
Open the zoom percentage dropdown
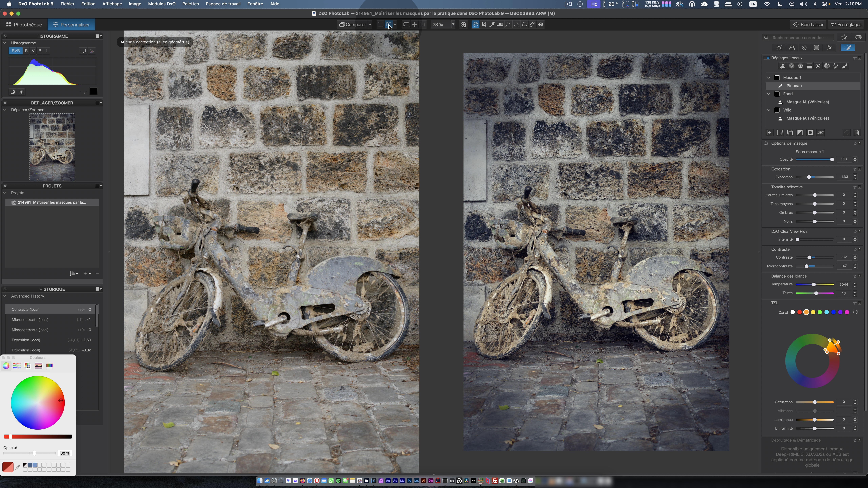pos(453,24)
